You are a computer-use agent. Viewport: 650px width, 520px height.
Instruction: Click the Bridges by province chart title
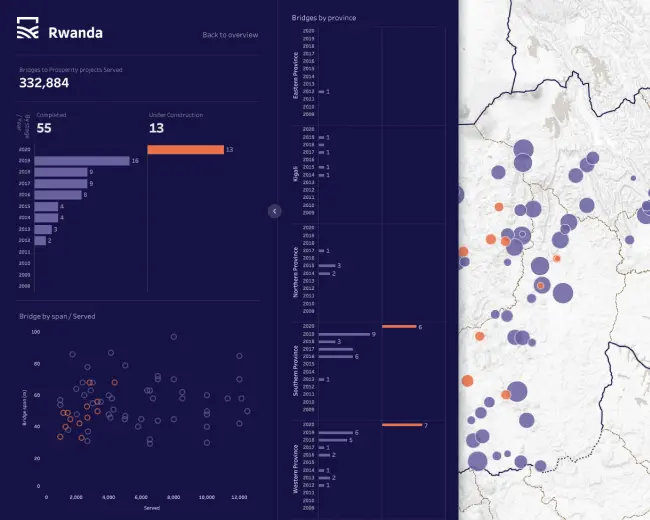[x=323, y=18]
